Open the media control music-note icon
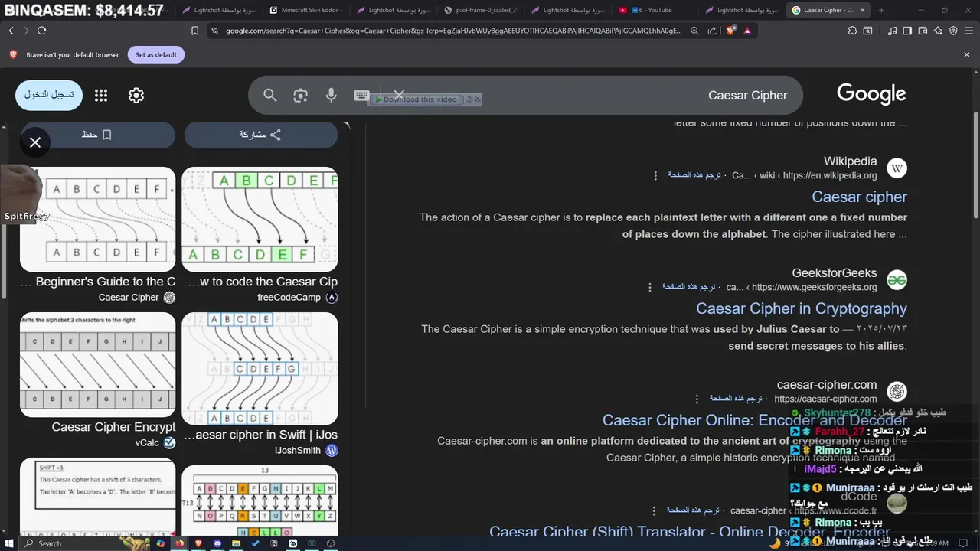This screenshot has height=551, width=980. click(x=893, y=31)
